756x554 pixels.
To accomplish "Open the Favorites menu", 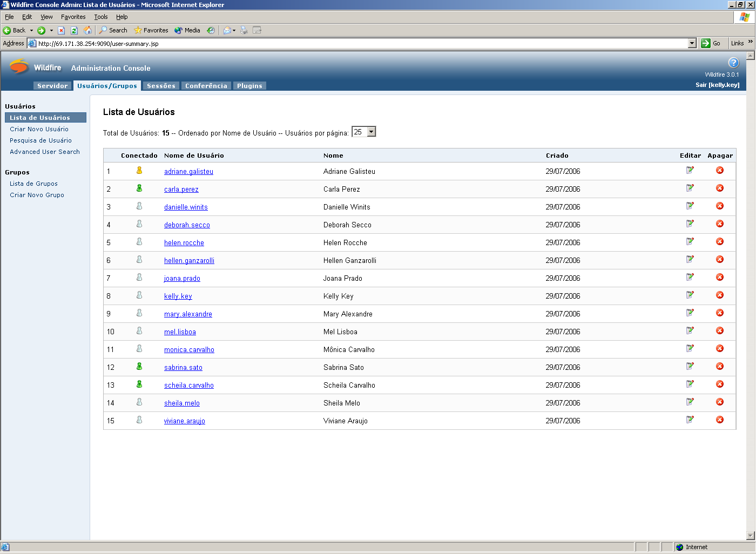I will pyautogui.click(x=73, y=17).
